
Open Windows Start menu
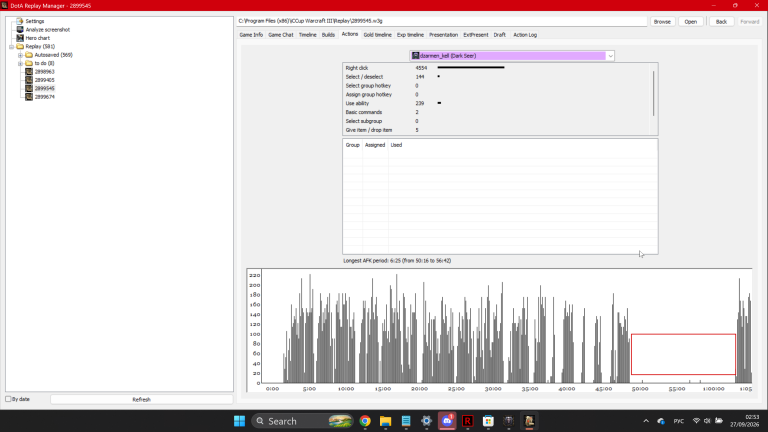click(x=239, y=421)
